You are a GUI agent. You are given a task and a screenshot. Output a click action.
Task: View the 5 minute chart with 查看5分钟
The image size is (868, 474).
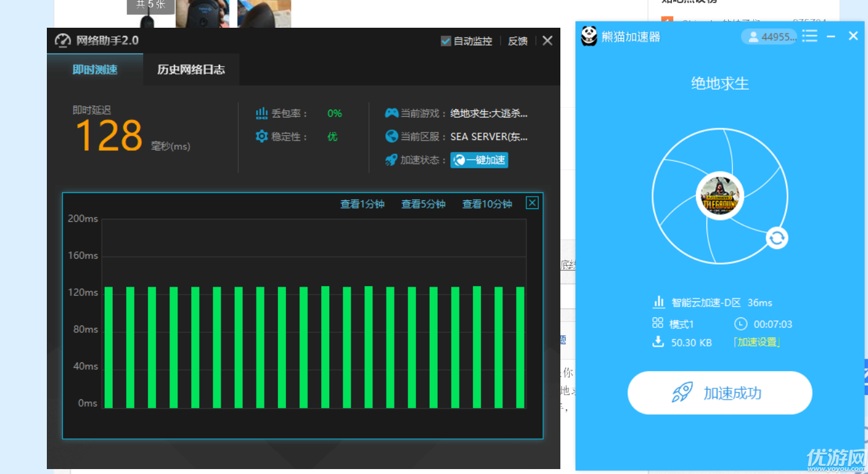pyautogui.click(x=424, y=204)
